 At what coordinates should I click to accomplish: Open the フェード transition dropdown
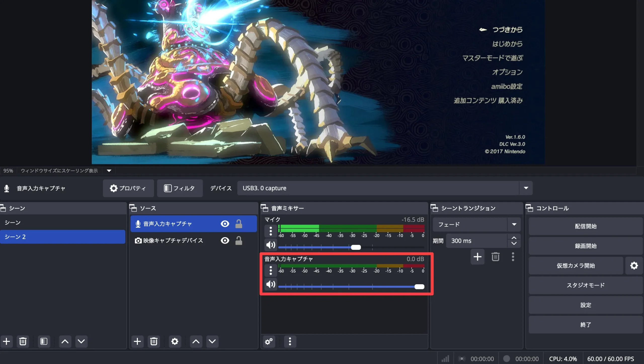coord(514,224)
